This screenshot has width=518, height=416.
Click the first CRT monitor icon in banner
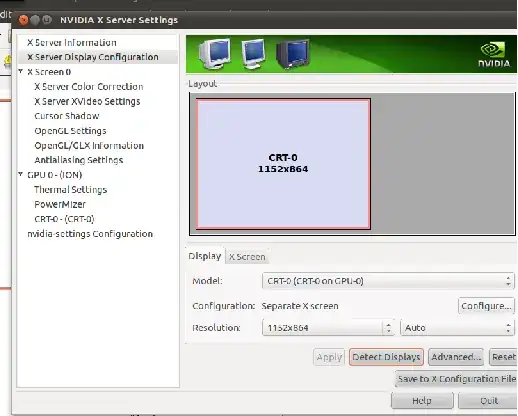click(x=215, y=53)
